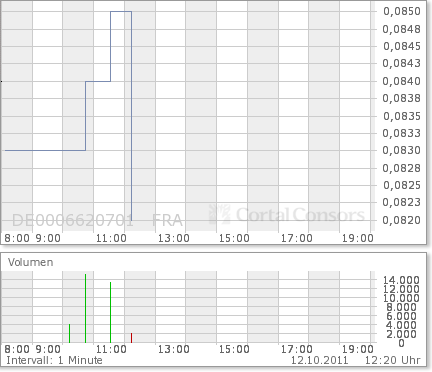Pick 9:00 on the volume chart time axis
The width and height of the screenshot is (432, 372).
pyautogui.click(x=48, y=349)
